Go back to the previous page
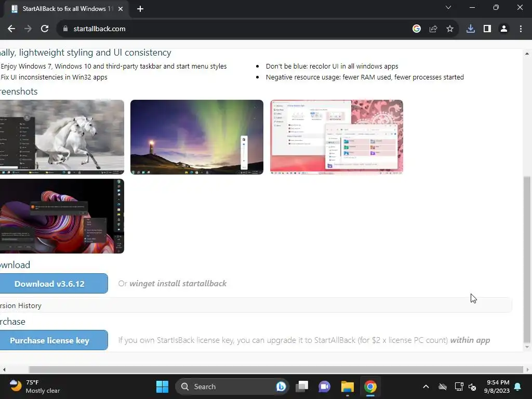532x399 pixels. pos(11,29)
